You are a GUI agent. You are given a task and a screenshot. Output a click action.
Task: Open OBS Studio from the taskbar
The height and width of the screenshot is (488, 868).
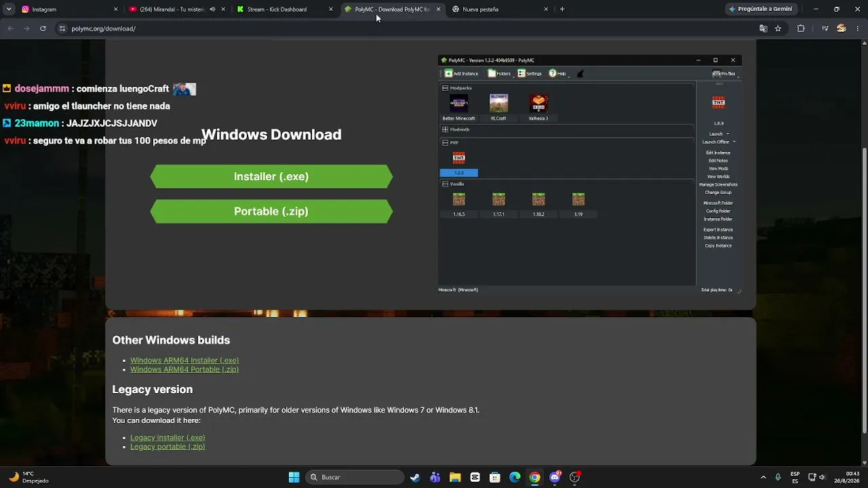[x=575, y=477]
